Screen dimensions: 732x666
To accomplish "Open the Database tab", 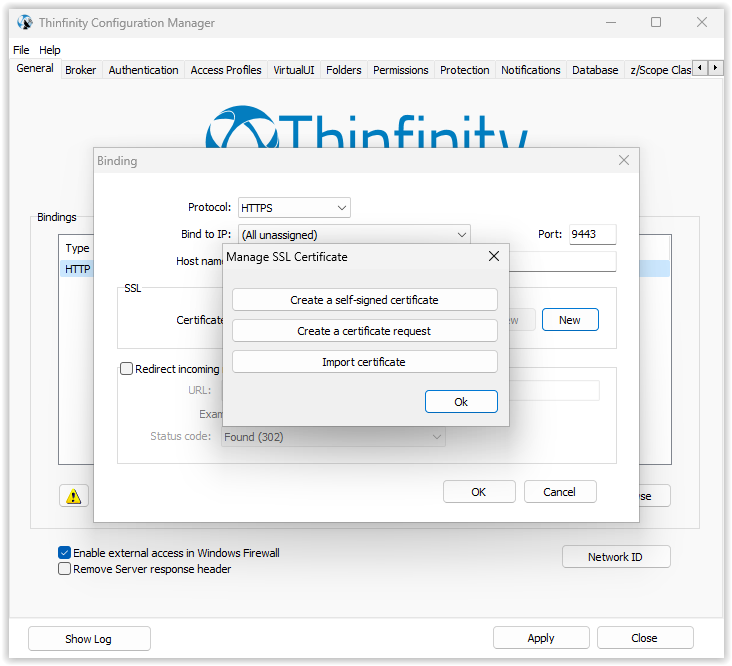I will click(595, 70).
